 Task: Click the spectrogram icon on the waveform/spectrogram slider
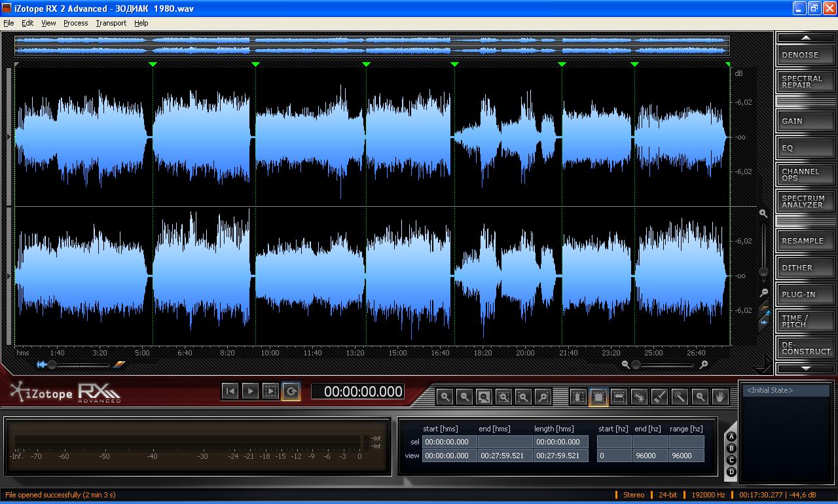119,365
